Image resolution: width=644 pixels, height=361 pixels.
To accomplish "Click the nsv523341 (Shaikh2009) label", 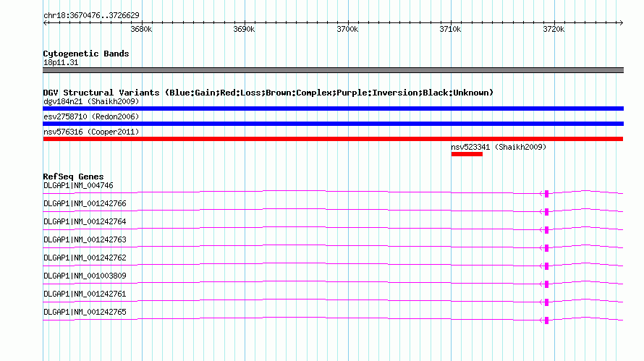I will pos(499,147).
